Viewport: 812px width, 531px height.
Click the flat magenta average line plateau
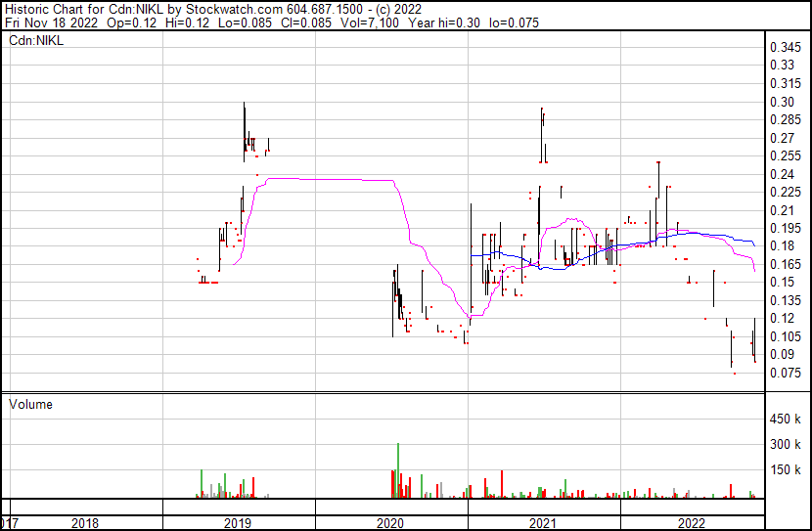point(323,179)
